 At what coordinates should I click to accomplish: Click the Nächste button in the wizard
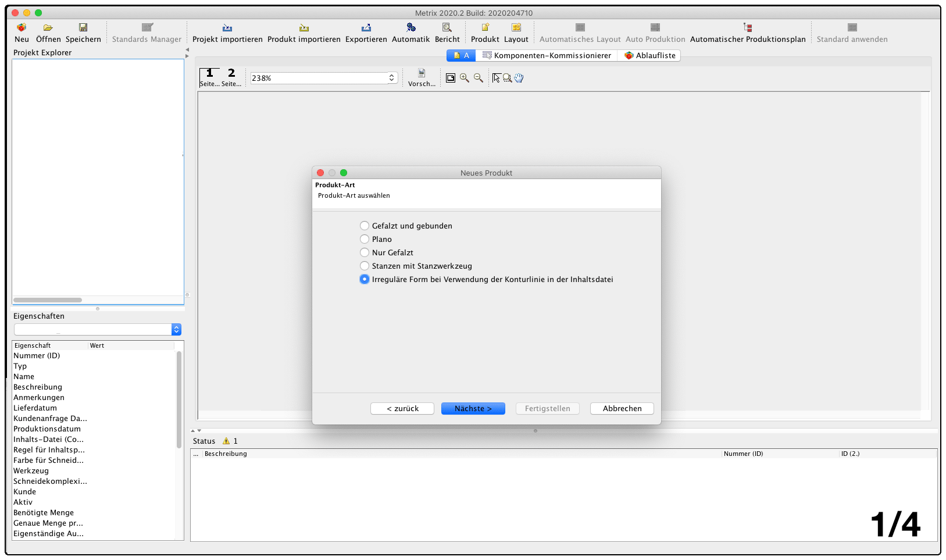coord(473,408)
